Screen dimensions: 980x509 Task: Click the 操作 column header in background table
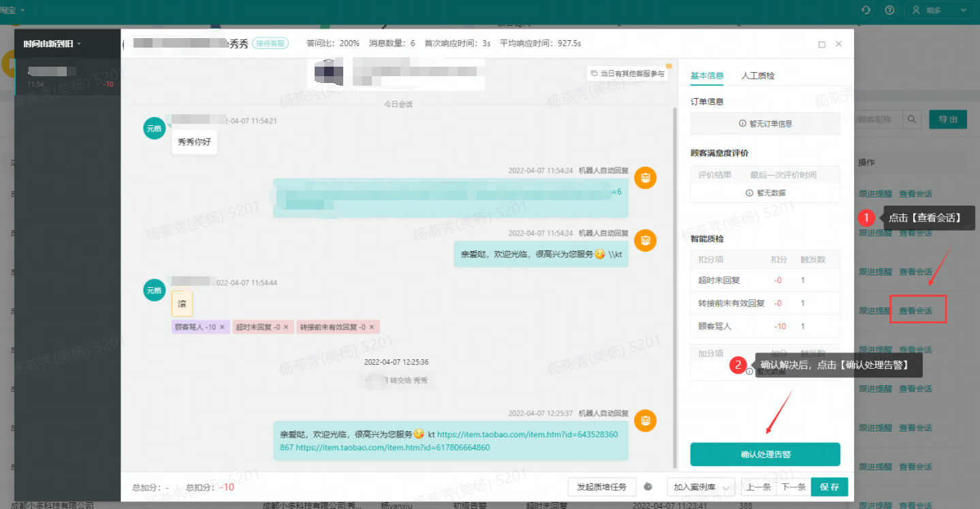(866, 163)
